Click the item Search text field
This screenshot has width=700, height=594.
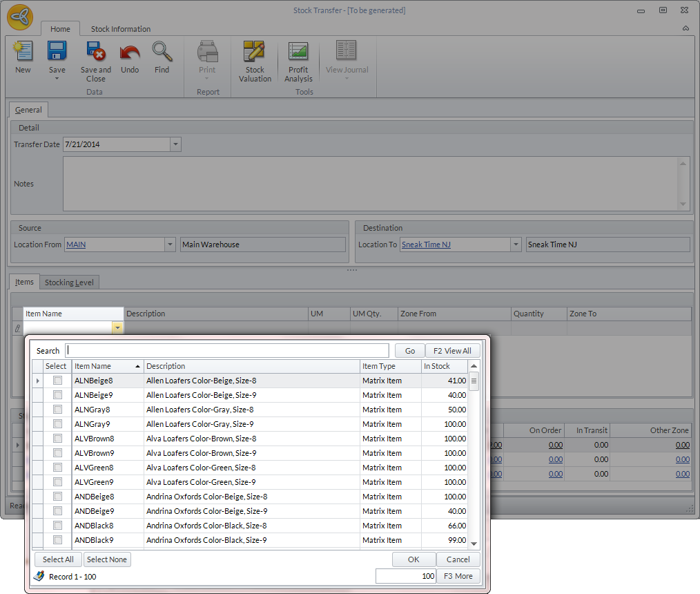click(227, 351)
